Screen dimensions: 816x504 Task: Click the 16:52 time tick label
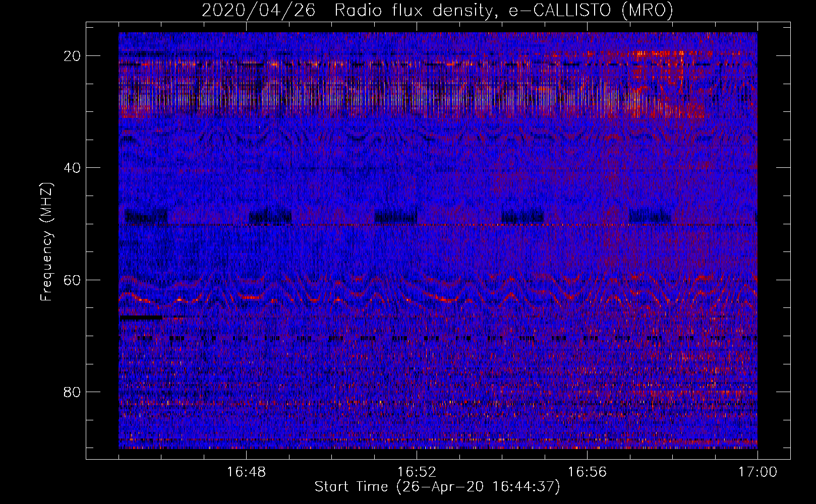point(417,472)
